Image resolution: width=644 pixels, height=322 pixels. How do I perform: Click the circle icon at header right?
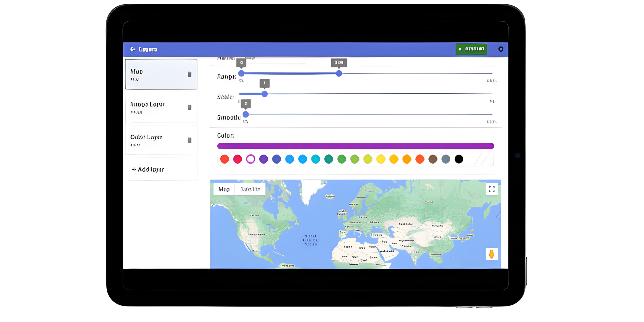click(501, 49)
